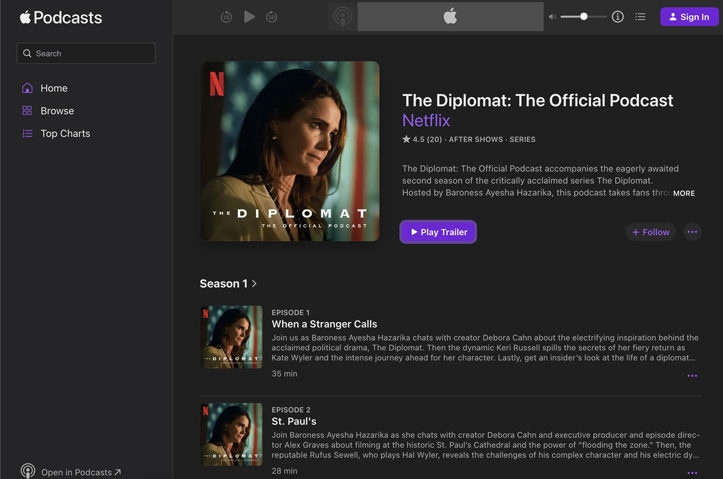723x479 pixels.
Task: Select the After Shows category label
Action: click(476, 139)
